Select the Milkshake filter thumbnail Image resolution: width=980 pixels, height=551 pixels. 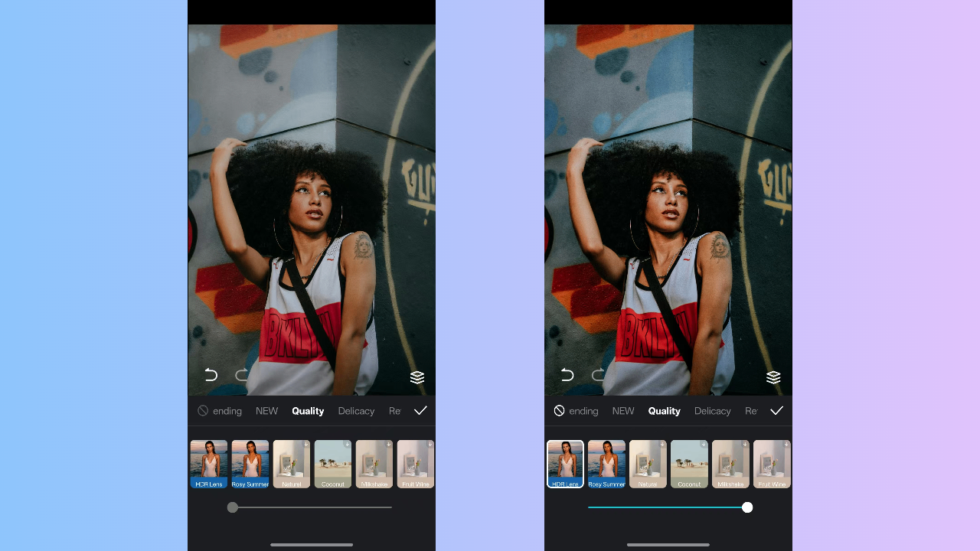coord(374,464)
